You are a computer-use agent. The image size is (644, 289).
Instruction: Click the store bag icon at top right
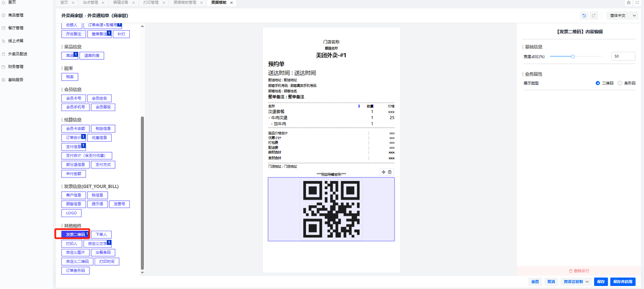coord(628,3)
